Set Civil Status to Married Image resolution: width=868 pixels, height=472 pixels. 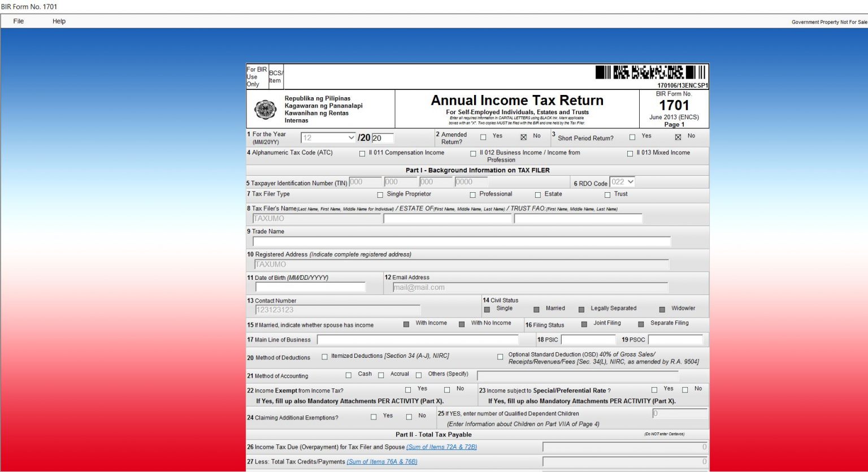coord(536,309)
